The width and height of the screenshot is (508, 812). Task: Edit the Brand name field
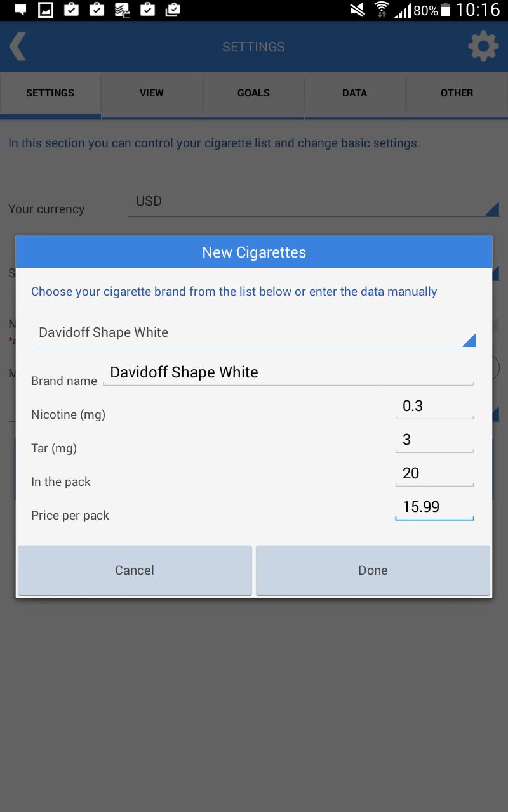288,372
